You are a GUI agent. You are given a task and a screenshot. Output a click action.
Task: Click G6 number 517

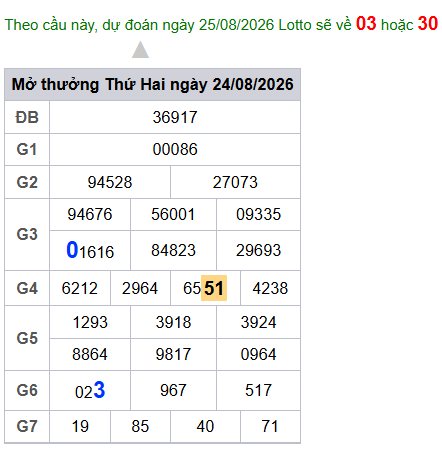tap(259, 390)
